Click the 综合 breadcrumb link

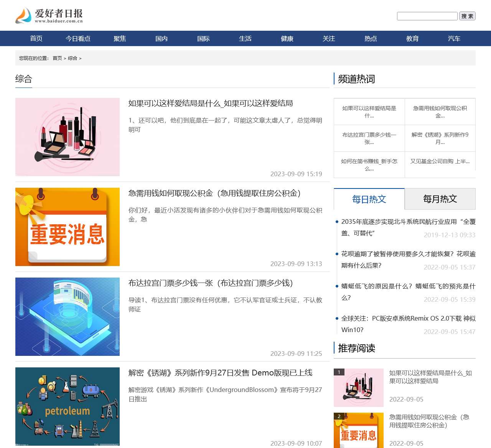(x=73, y=58)
